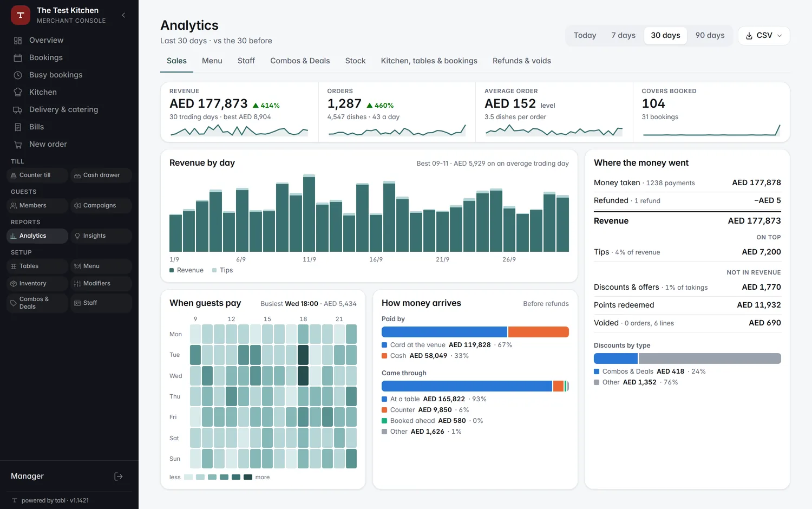This screenshot has height=509, width=812.
Task: Select the 7 days range
Action: [623, 36]
